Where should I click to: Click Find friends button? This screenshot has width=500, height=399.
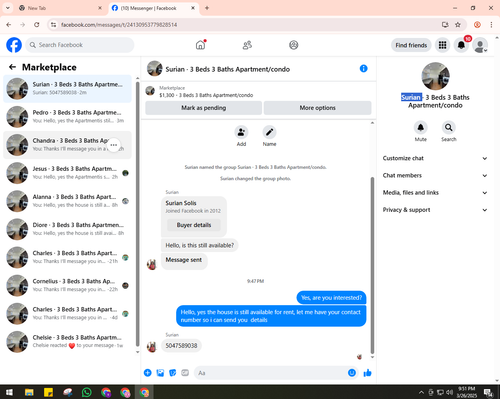pos(411,45)
